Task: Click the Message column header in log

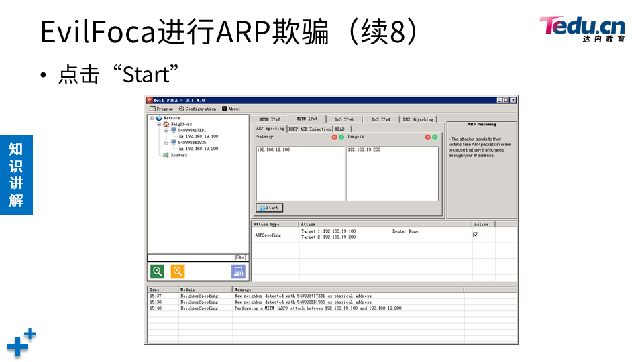Action: [x=348, y=290]
